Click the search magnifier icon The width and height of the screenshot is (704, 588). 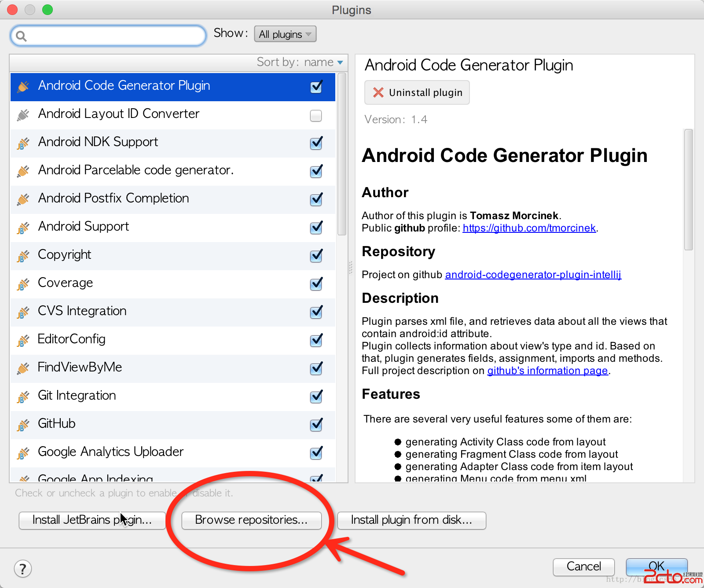pyautogui.click(x=21, y=36)
